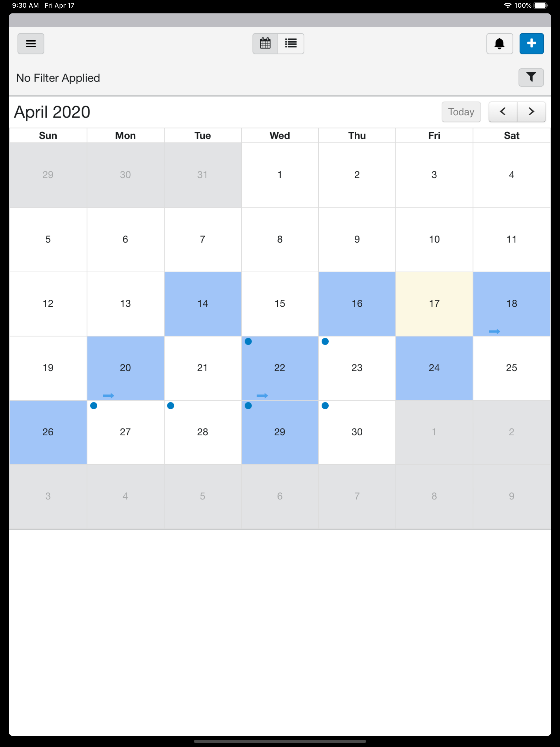Select the highlighted date 17
The width and height of the screenshot is (560, 747).
click(x=434, y=304)
